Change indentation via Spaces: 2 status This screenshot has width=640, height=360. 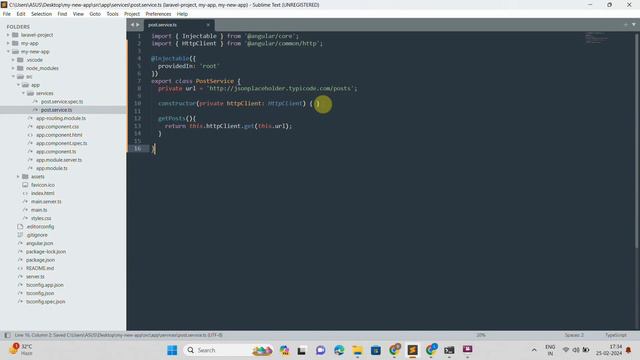tap(574, 335)
